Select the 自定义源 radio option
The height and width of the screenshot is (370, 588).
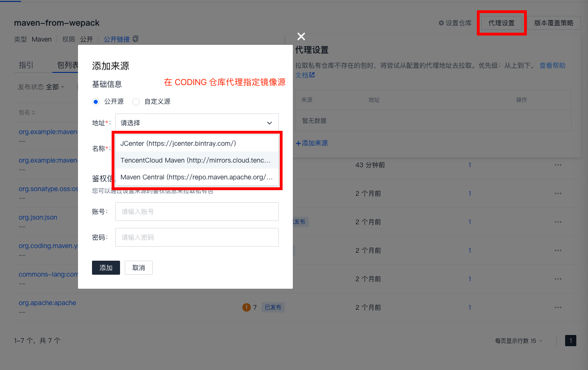(136, 101)
